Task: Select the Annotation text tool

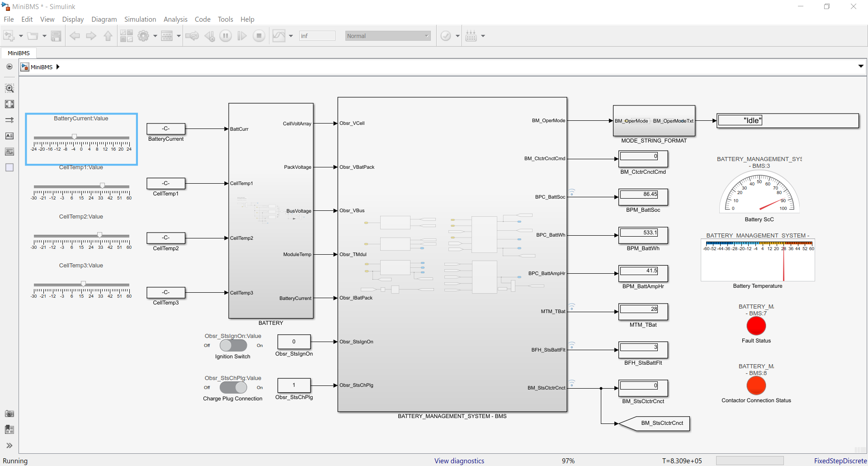Action: point(9,136)
